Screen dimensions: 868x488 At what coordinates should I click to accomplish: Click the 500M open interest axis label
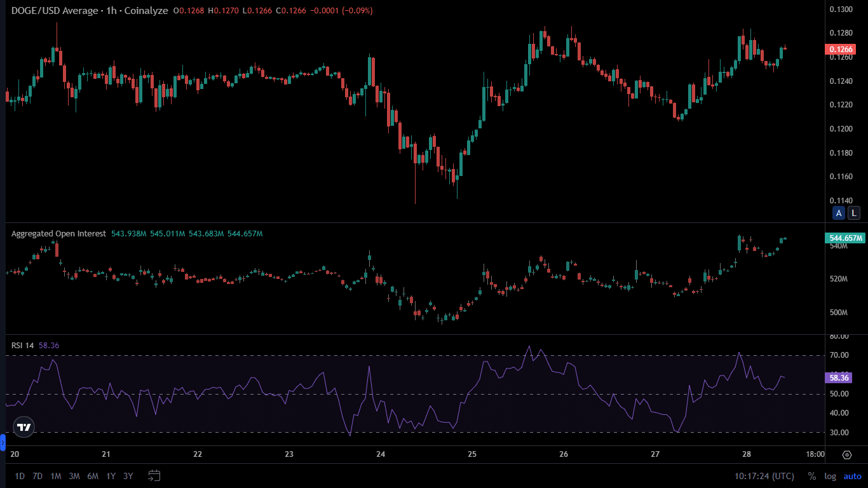coord(839,313)
